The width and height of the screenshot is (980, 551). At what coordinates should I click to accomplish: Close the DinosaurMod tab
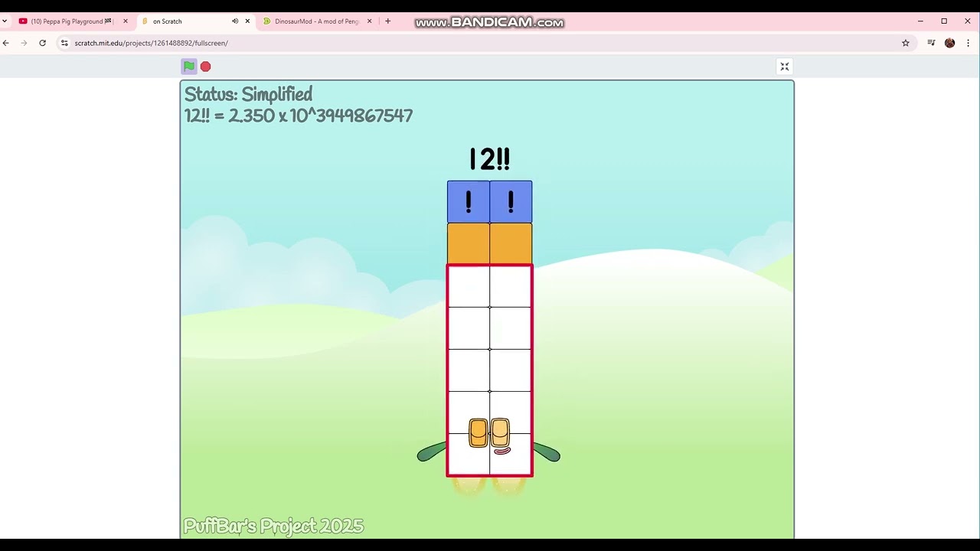pyautogui.click(x=370, y=21)
